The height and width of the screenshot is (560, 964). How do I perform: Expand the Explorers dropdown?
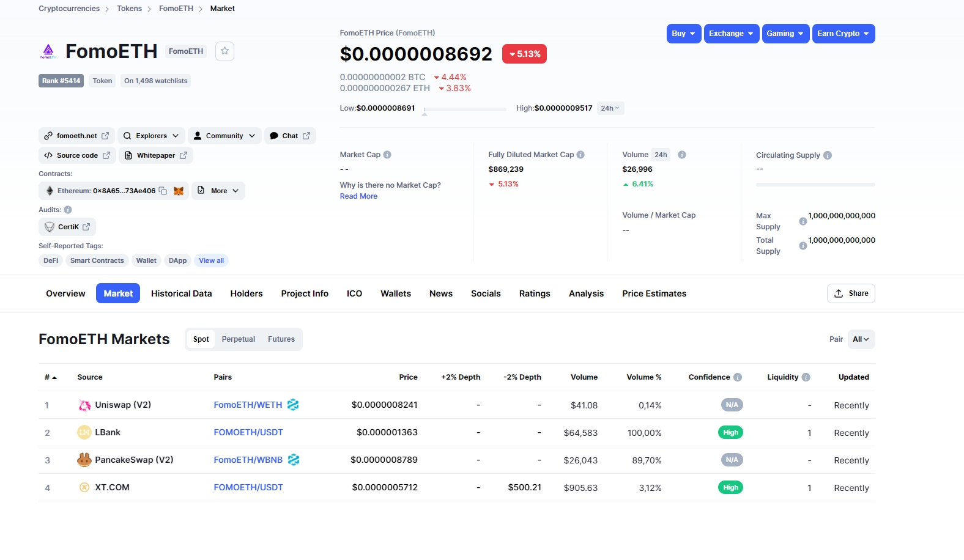pyautogui.click(x=151, y=136)
